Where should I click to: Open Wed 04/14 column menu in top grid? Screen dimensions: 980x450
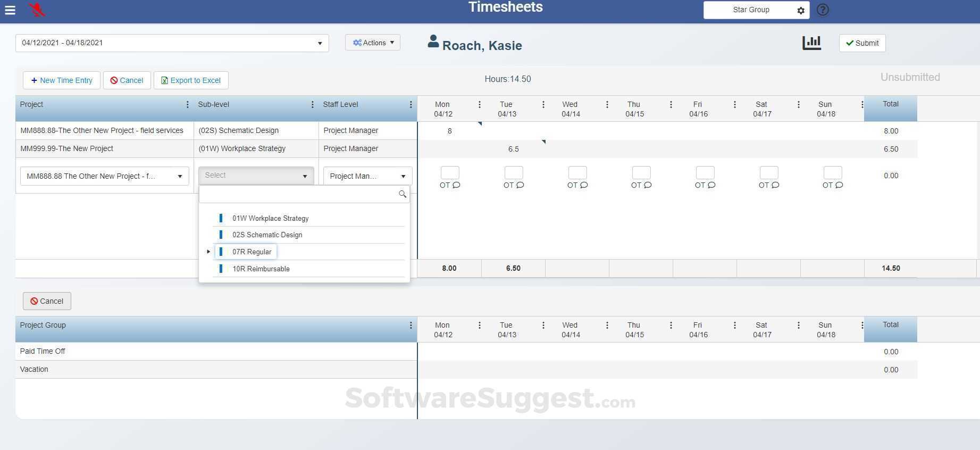[x=607, y=105]
